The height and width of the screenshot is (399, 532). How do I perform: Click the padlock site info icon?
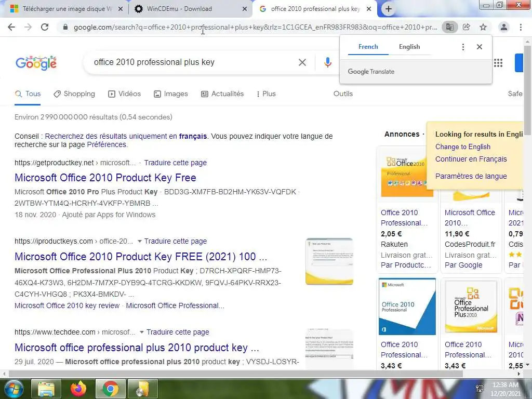click(65, 27)
